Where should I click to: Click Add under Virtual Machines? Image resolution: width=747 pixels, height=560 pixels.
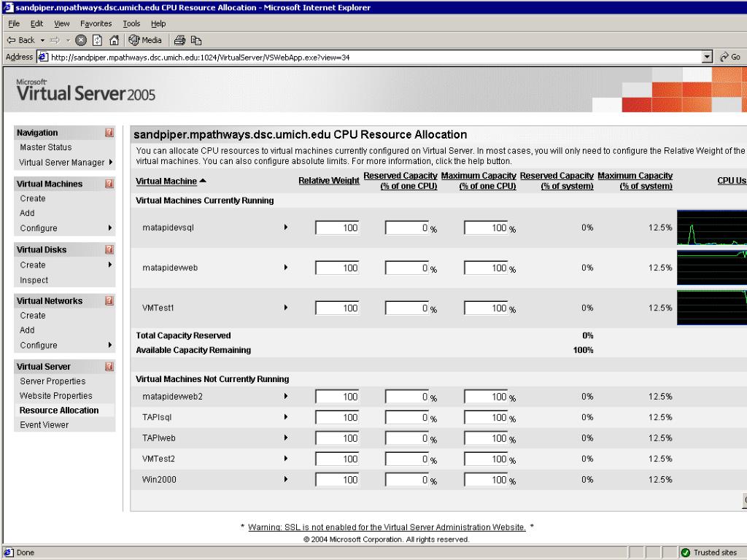pyautogui.click(x=27, y=213)
